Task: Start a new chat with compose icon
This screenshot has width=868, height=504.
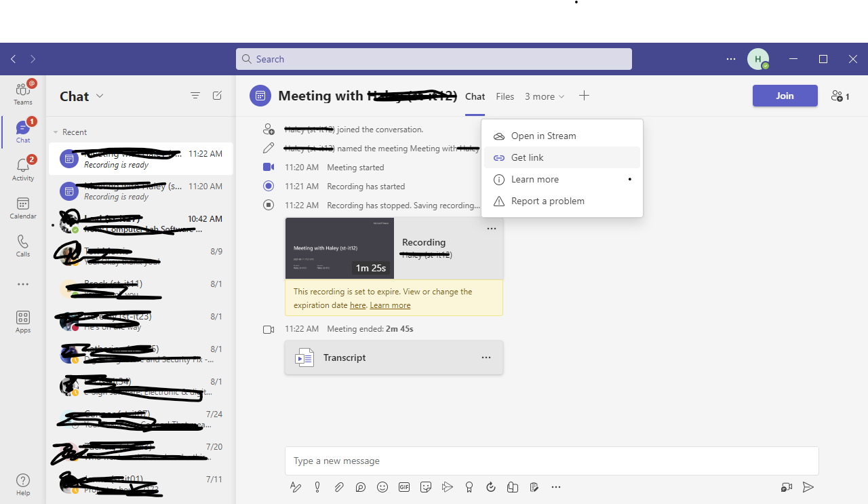Action: click(x=217, y=96)
